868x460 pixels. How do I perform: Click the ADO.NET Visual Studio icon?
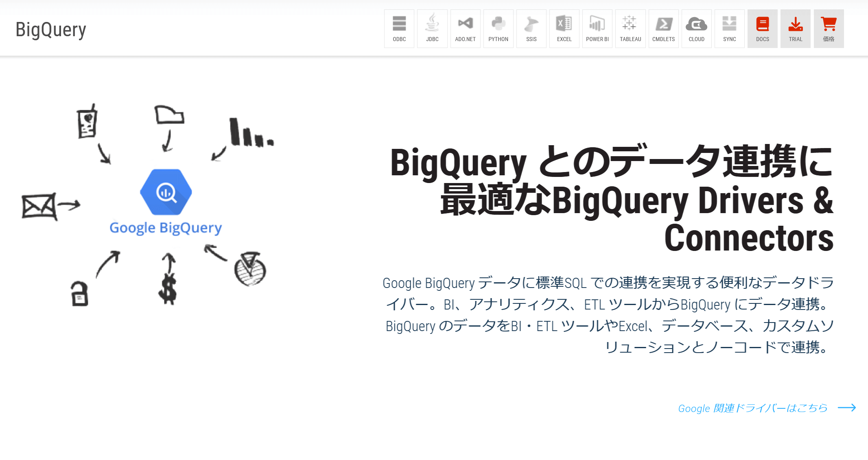click(465, 28)
